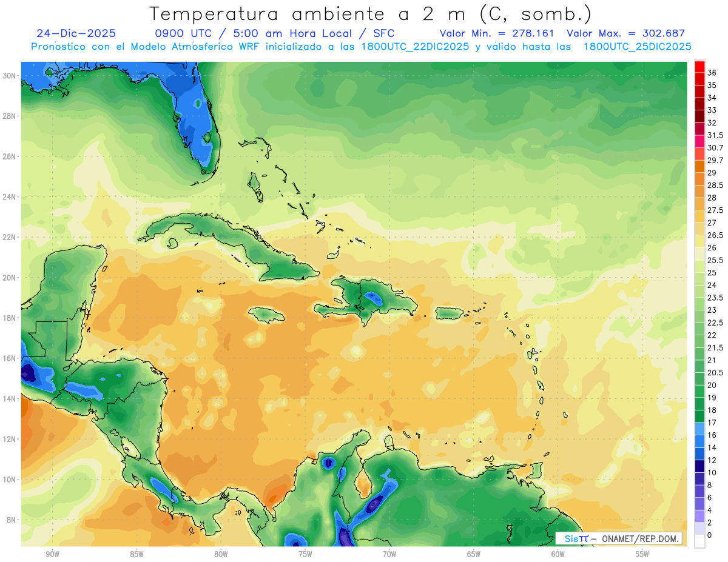Click the "0" colorbar label
Image resolution: width=728 pixels, height=562 pixels.
(x=710, y=535)
